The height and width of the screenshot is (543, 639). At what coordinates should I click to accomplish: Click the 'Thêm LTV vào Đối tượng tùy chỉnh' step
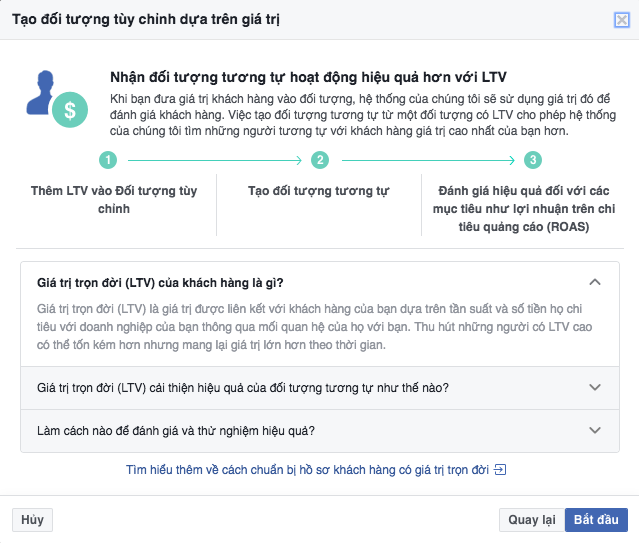coord(108,199)
